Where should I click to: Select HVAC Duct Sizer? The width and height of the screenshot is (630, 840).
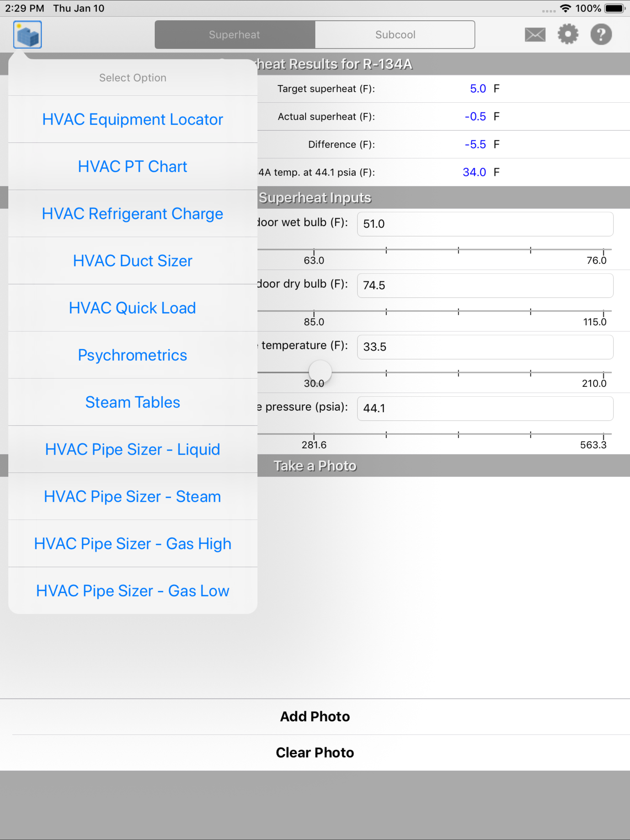click(x=132, y=260)
